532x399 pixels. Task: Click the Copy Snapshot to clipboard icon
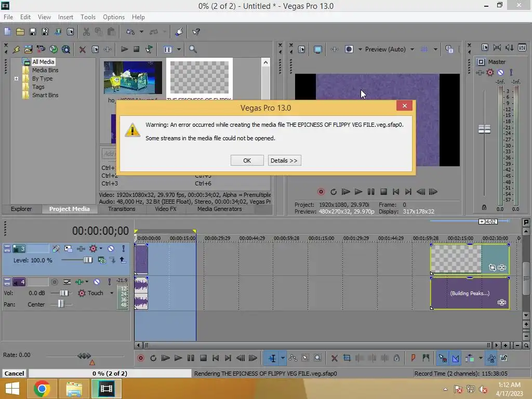[x=449, y=49]
